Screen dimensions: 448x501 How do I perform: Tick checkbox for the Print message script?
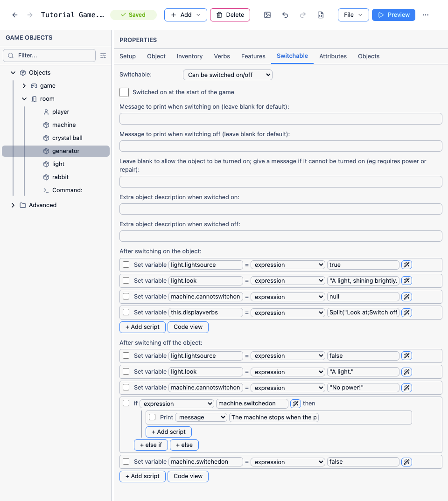153,417
